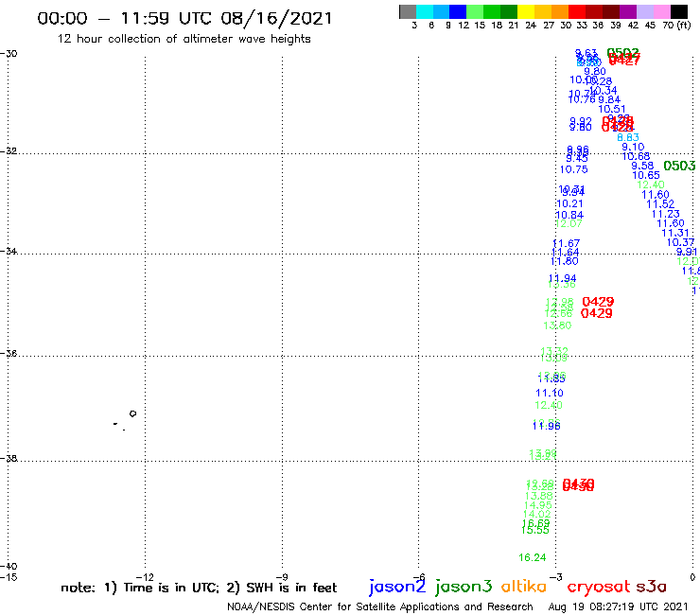Click the '24' legend scale label
This screenshot has width=700, height=615.
(531, 26)
